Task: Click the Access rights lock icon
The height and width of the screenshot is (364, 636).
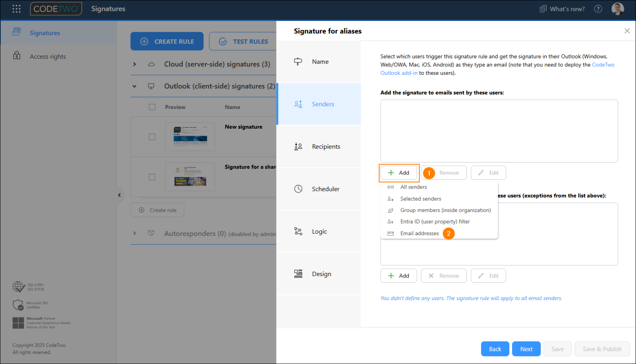Action: tap(17, 56)
